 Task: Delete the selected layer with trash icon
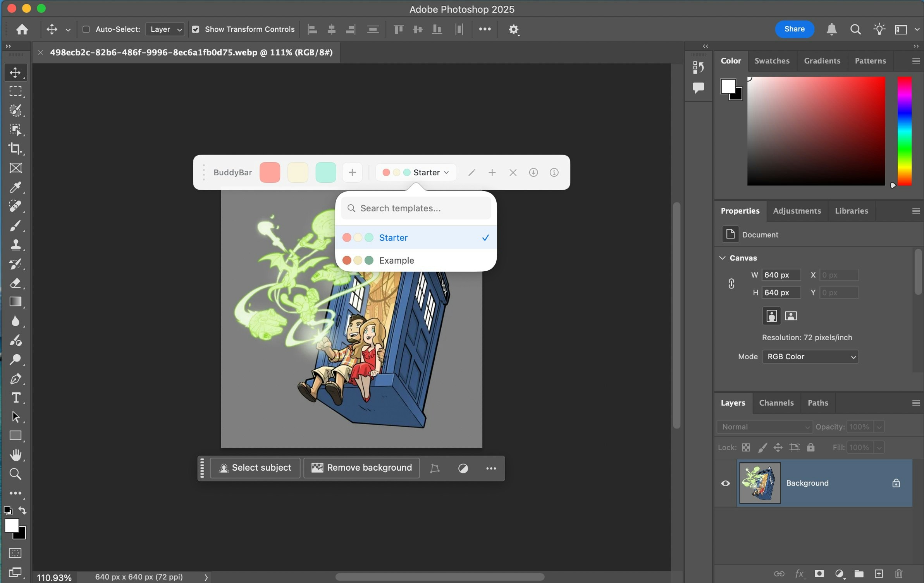(x=899, y=573)
